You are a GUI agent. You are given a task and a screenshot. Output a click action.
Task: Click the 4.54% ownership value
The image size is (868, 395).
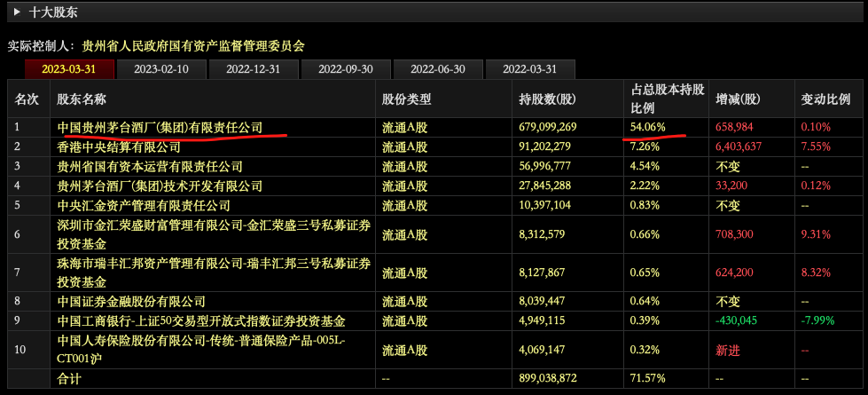click(645, 166)
